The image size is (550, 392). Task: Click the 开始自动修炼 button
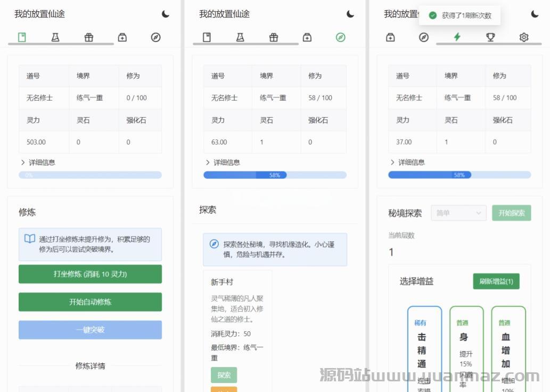(x=90, y=302)
